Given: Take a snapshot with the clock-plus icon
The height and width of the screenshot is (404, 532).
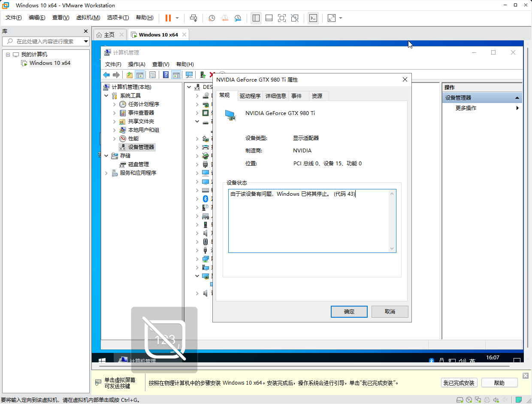Looking at the screenshot, I should (212, 18).
